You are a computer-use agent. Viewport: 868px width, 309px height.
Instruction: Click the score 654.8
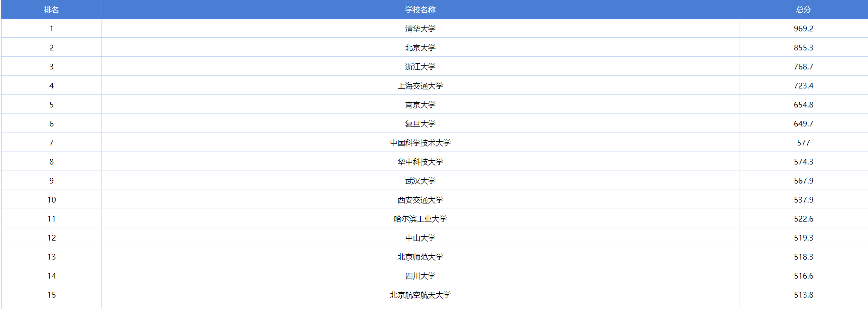[x=803, y=105]
